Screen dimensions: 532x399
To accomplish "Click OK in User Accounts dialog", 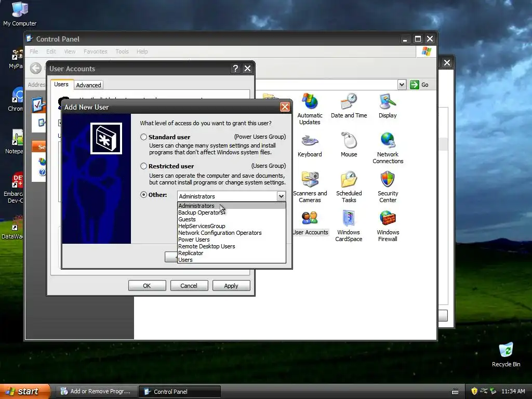I will [147, 286].
